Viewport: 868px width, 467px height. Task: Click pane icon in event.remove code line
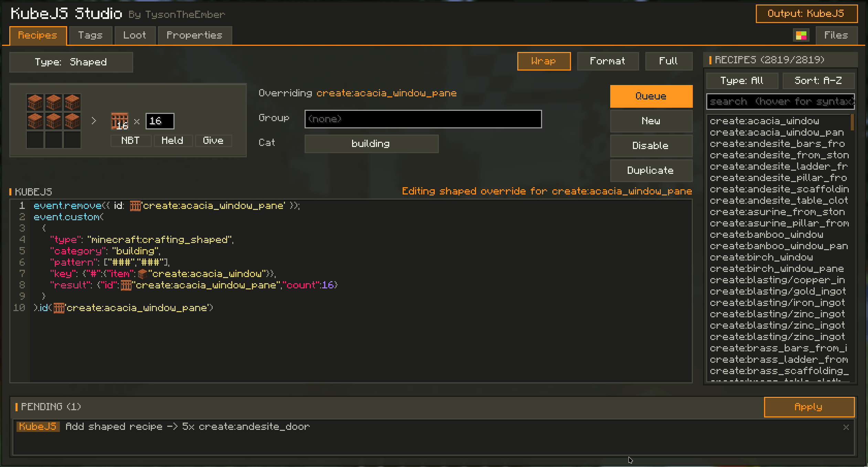click(x=135, y=206)
